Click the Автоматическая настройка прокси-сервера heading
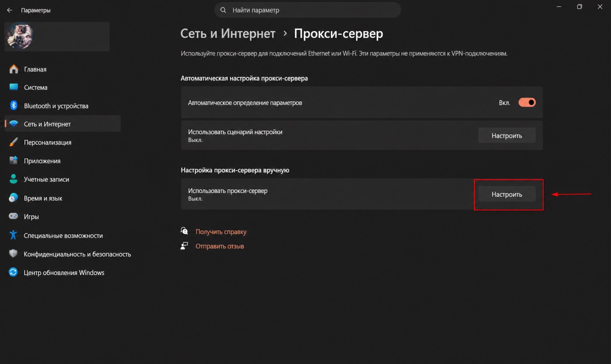The width and height of the screenshot is (611, 364). [244, 78]
